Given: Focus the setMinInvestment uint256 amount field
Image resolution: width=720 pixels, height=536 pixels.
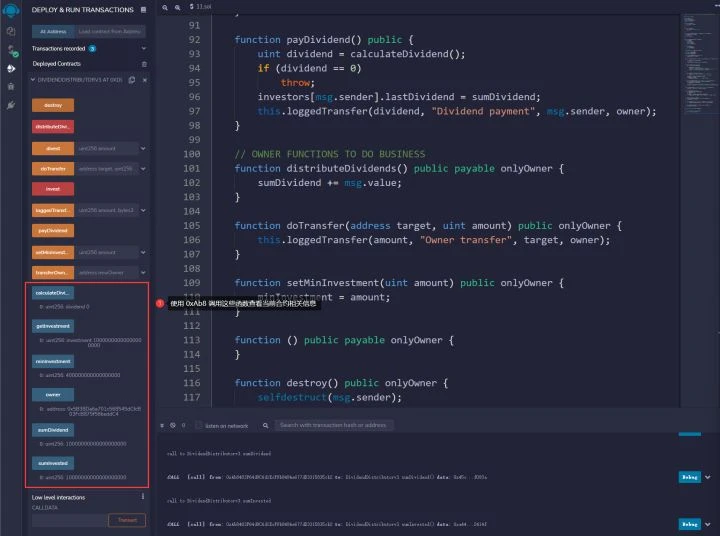Looking at the screenshot, I should (x=106, y=252).
